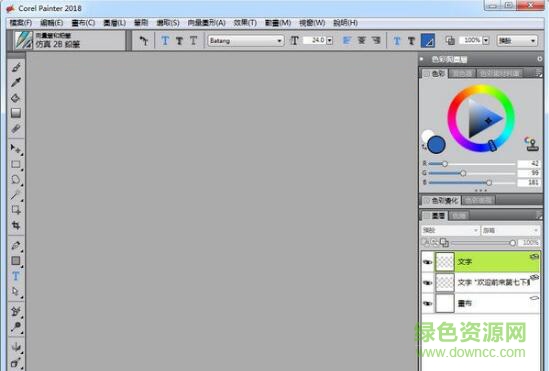Screen dimensions: 549x371
Task: Select the Pen tool in toolbox
Action: coord(16,245)
